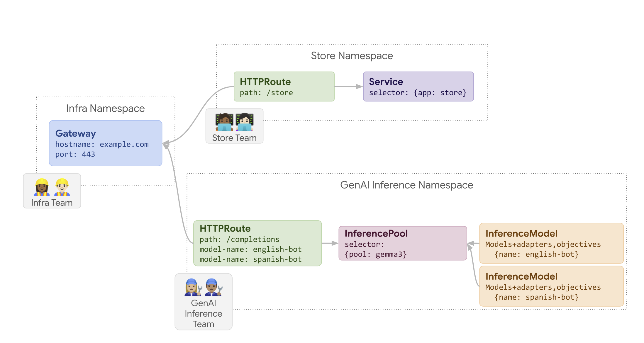Select the HTTPRoute /store box

tap(284, 86)
